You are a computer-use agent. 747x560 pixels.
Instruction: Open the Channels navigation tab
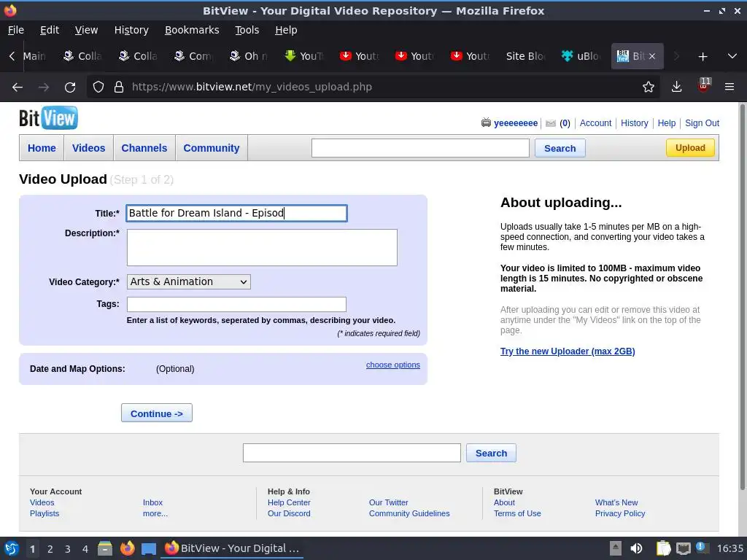144,148
